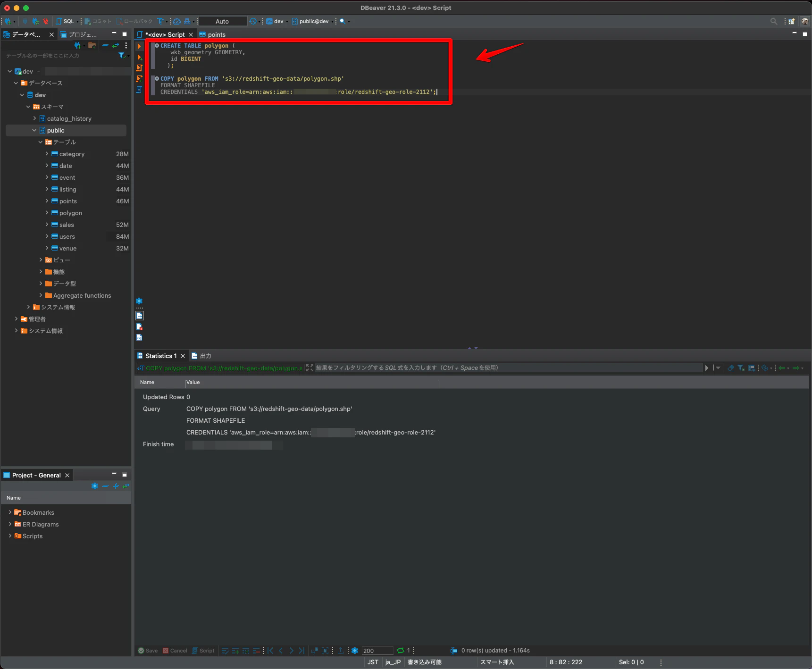Click the green refresh icon in bottom results toolbar
The image size is (812, 669).
click(x=401, y=651)
